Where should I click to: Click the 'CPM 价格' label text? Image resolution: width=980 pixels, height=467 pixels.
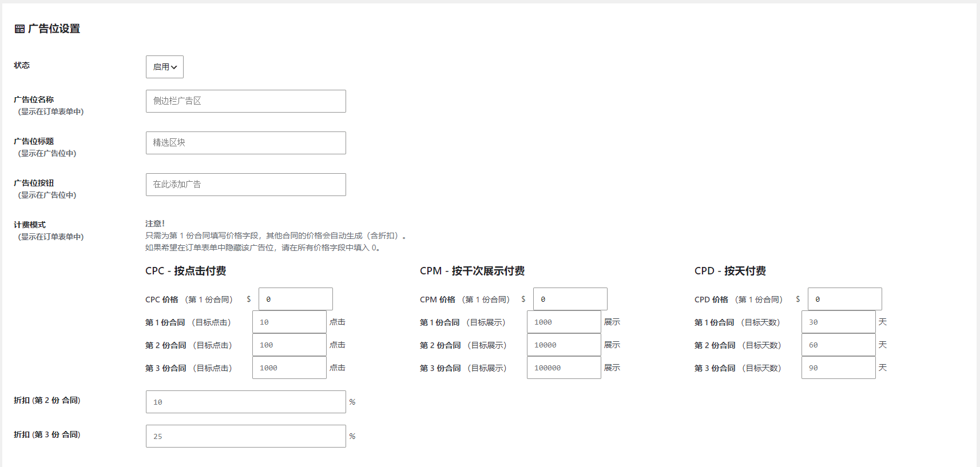click(x=438, y=300)
